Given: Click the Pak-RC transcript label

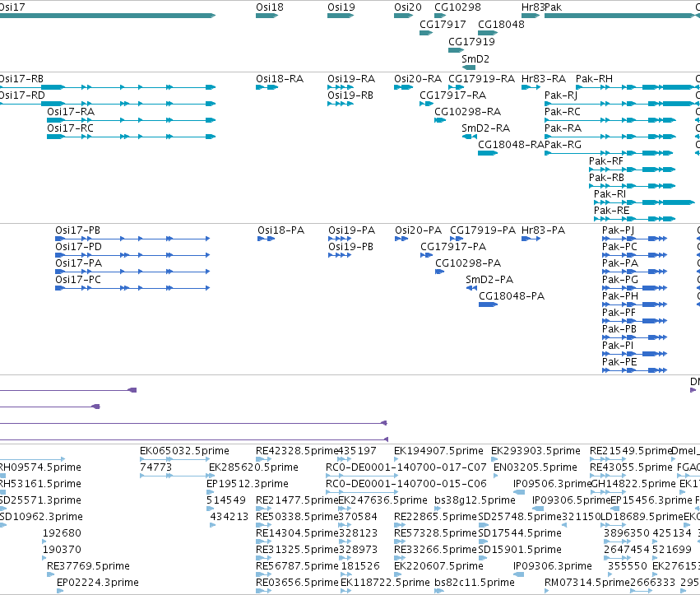Looking at the screenshot, I should pos(563,112).
